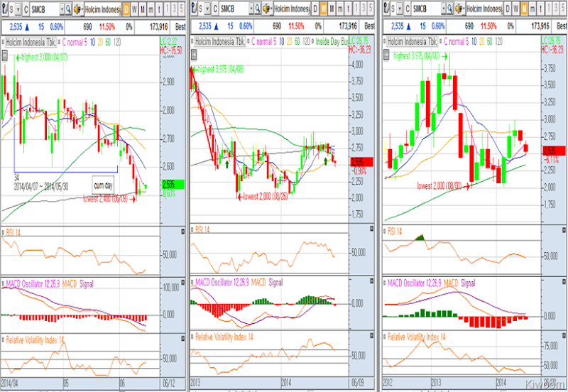Click 'Relative Volatility Index 14' label, weekly chart
The width and height of the screenshot is (568, 392).
[224, 337]
